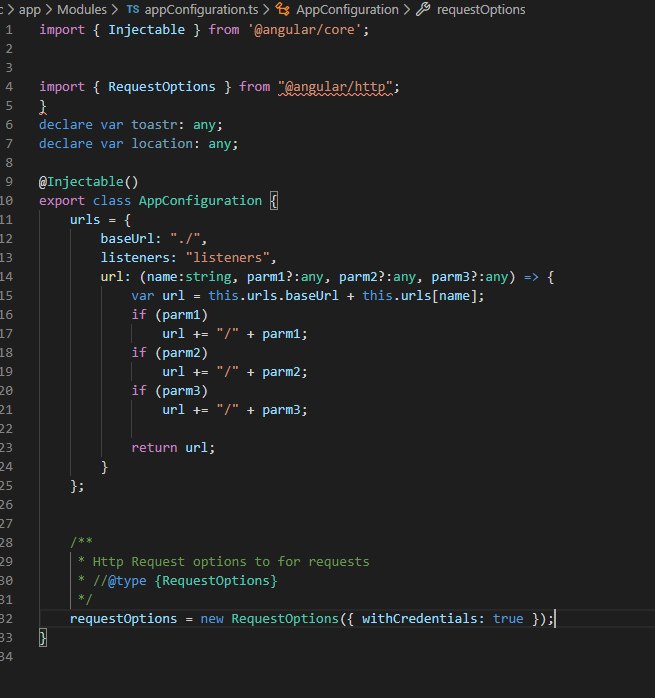Click 'toastr' in the declare statement
This screenshot has width=655, height=698.
[x=154, y=125]
